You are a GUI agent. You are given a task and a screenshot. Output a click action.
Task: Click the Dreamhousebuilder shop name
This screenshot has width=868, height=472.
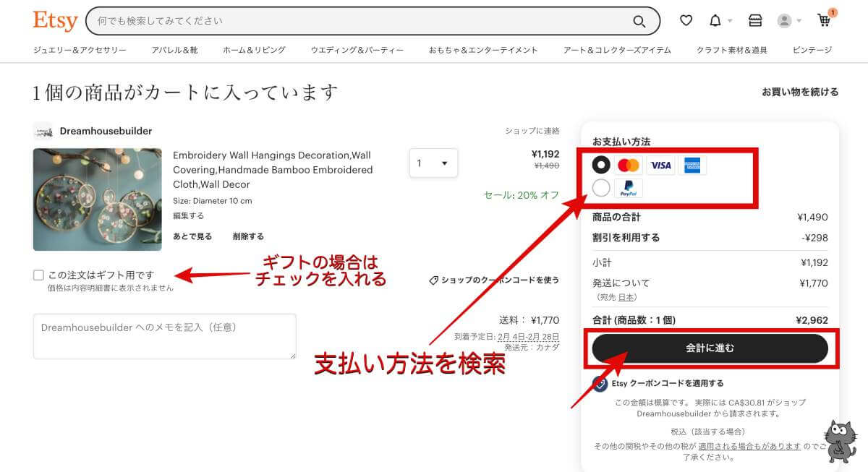[106, 131]
